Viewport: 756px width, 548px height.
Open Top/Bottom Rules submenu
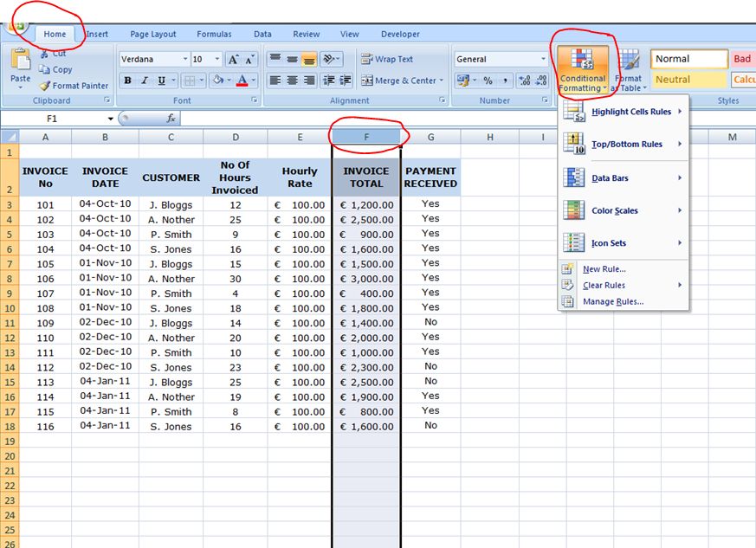click(624, 144)
